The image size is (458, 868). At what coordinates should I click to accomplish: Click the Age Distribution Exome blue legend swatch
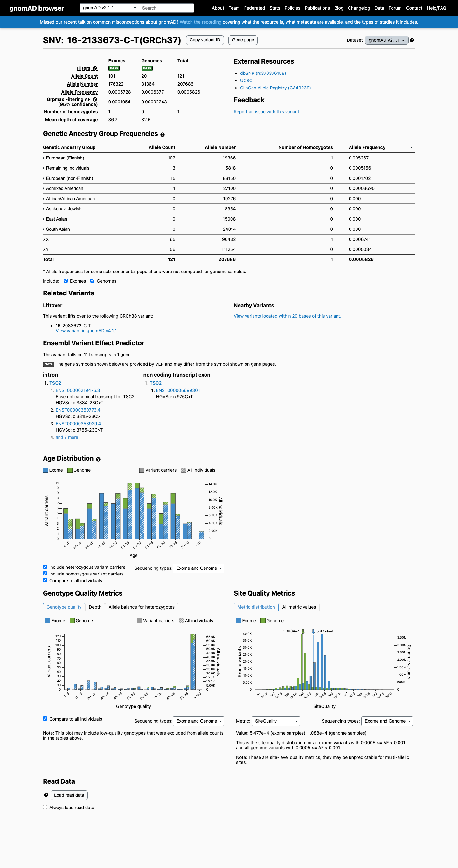tap(45, 470)
